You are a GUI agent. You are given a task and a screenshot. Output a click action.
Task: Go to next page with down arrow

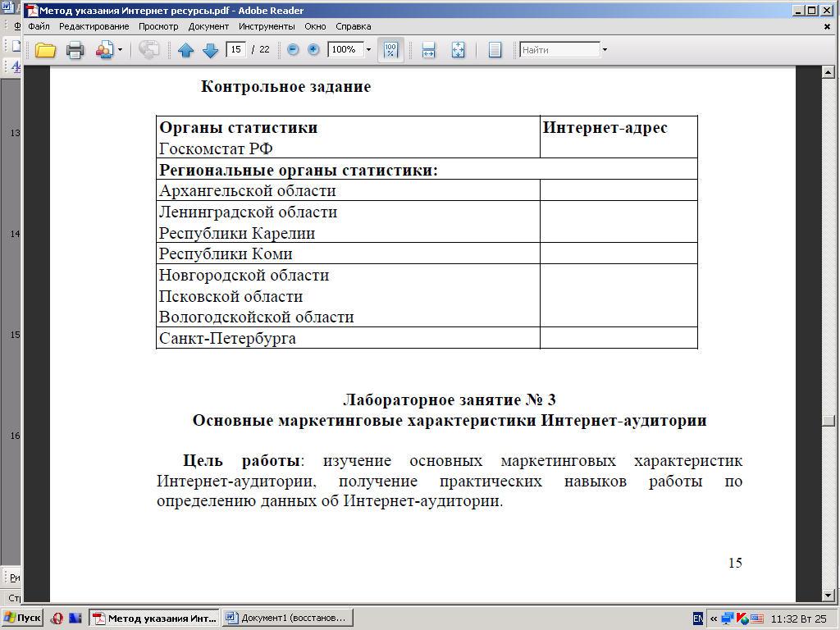coord(210,50)
